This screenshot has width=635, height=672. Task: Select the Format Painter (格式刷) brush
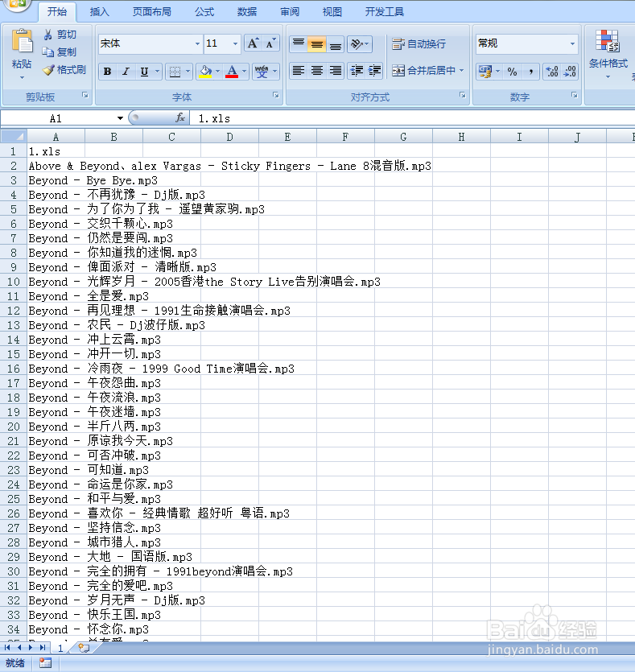pos(48,70)
